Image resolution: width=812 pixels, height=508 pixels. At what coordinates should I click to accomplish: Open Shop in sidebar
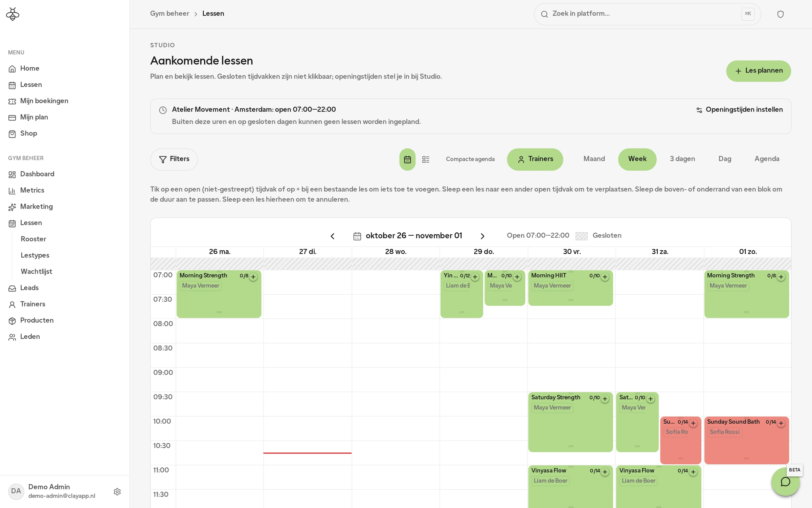(x=29, y=133)
